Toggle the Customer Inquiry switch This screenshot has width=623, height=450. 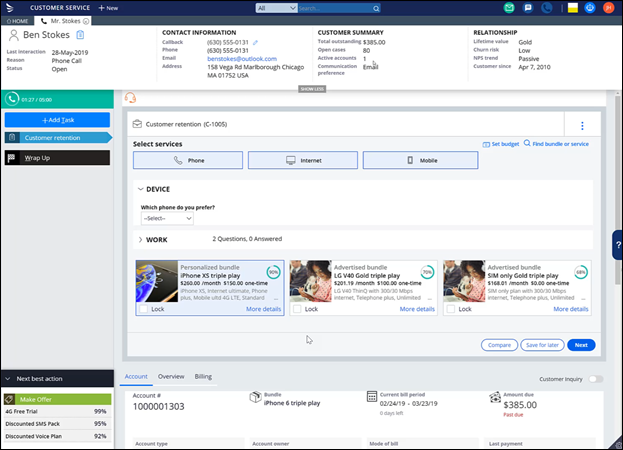click(597, 379)
